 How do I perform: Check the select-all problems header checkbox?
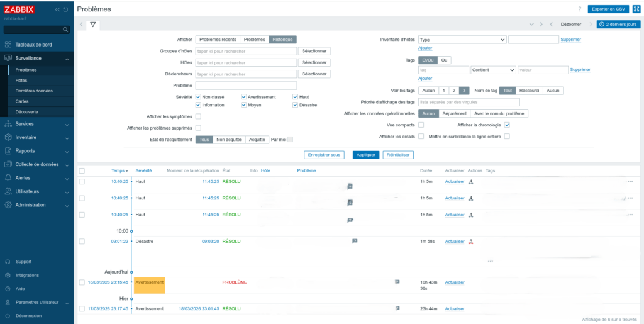tap(82, 170)
